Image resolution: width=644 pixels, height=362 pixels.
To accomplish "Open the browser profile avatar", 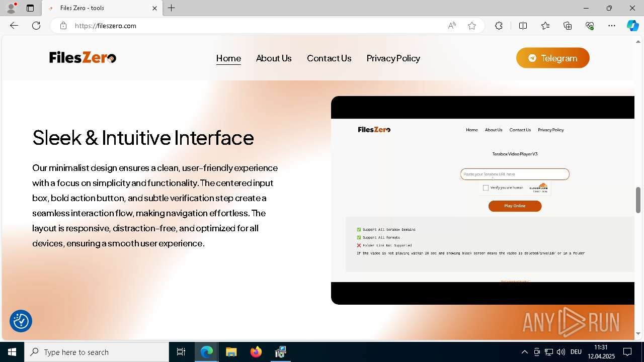I will (11, 8).
